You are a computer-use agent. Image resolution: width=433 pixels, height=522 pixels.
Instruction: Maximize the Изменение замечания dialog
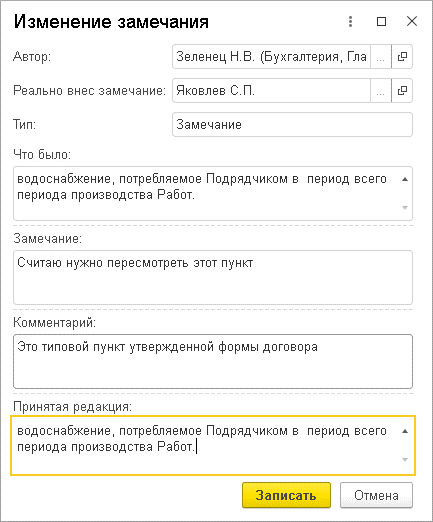[x=381, y=22]
